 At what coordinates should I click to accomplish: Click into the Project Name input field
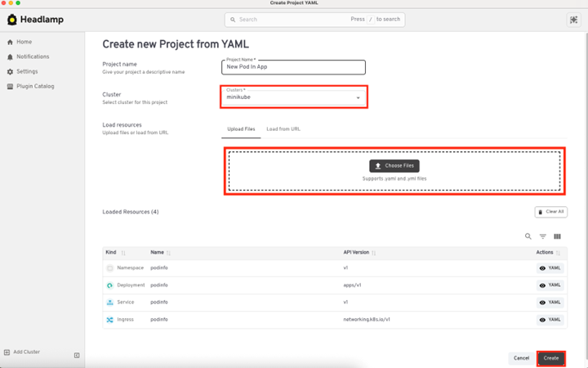(x=293, y=67)
